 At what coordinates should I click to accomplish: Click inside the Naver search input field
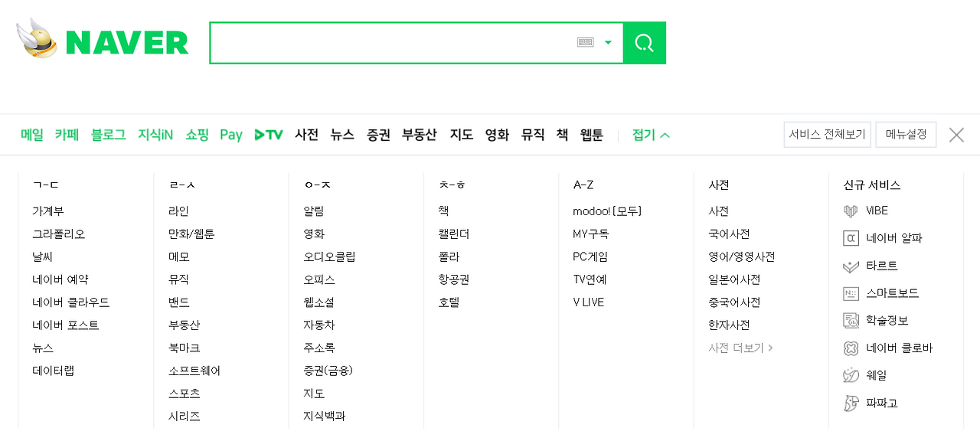pos(390,43)
